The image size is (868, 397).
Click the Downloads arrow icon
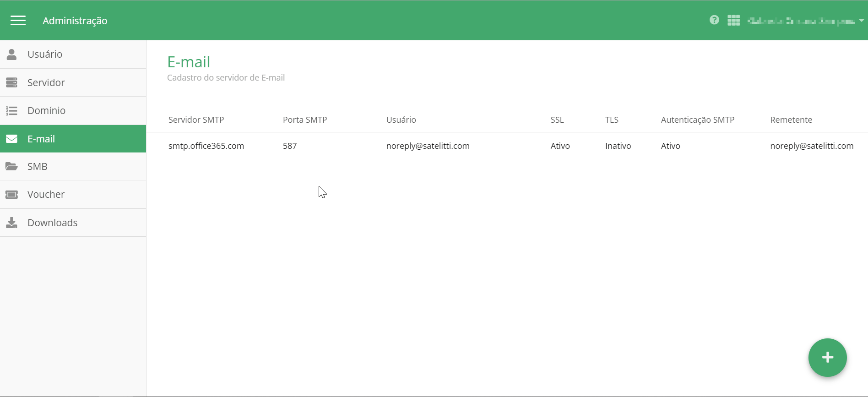click(x=12, y=223)
